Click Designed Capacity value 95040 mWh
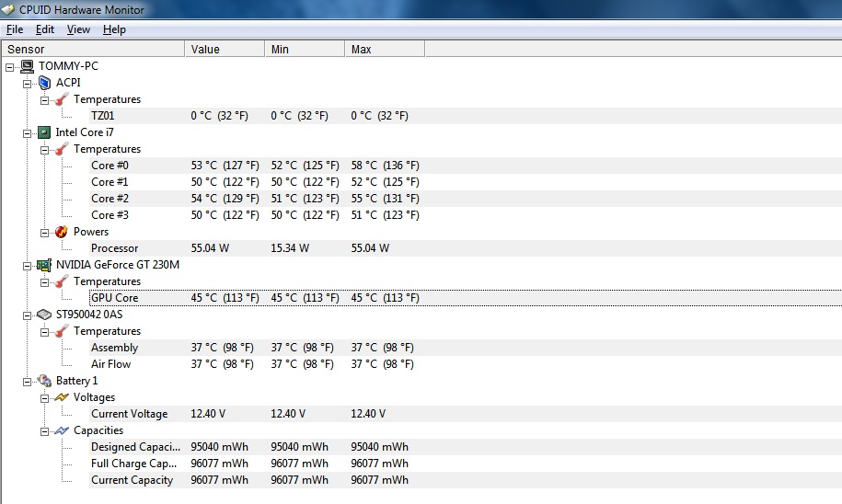842x504 pixels. click(220, 447)
